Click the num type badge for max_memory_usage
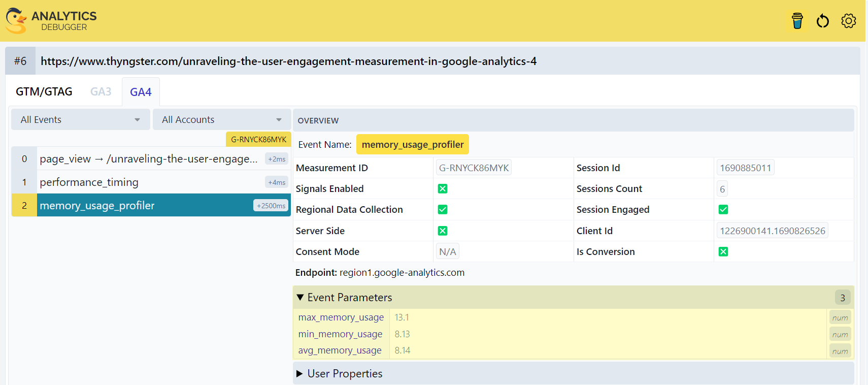The image size is (868, 385). 840,318
